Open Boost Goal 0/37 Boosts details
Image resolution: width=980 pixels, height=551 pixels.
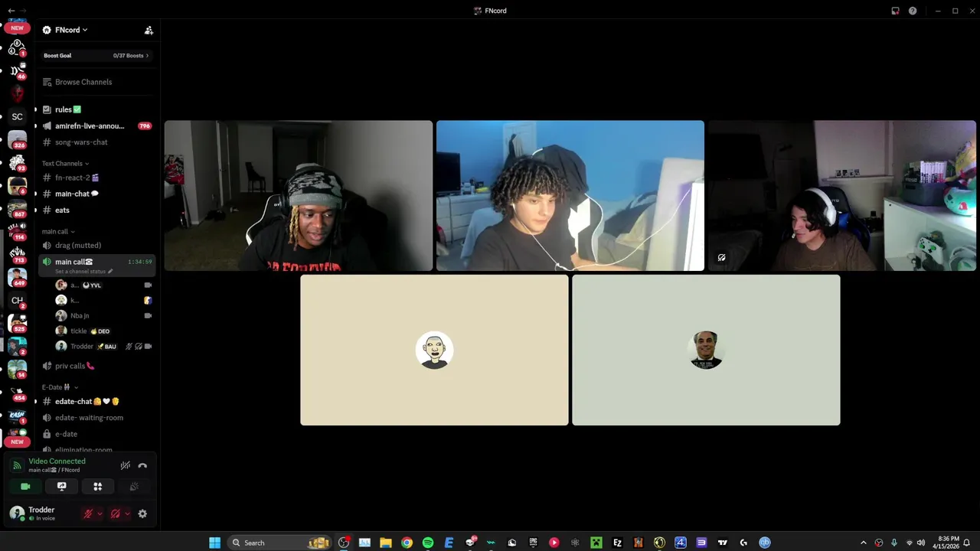pos(96,56)
